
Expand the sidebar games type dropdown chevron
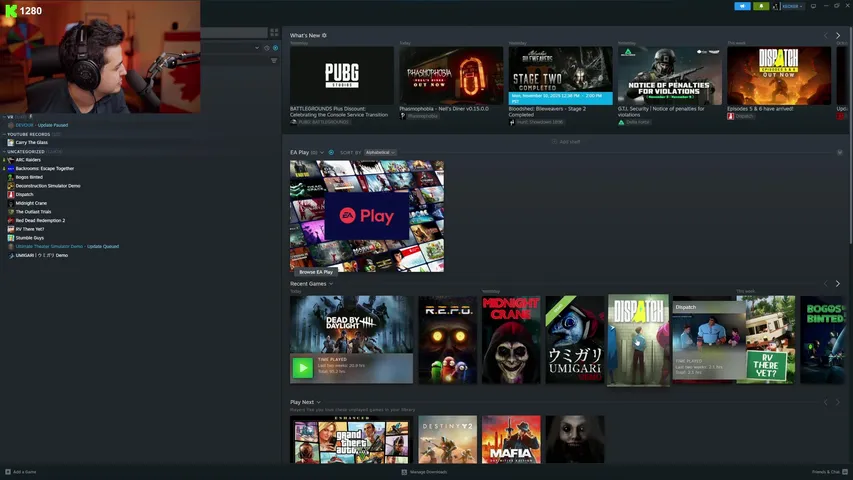(x=257, y=48)
